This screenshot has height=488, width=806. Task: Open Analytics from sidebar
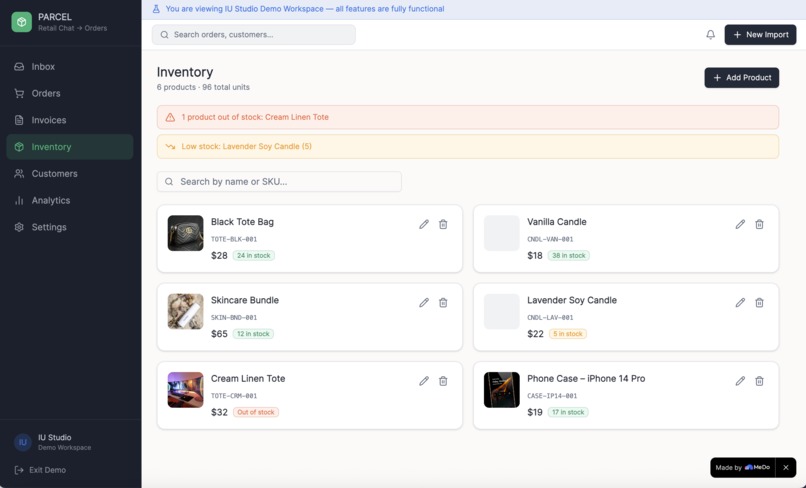[x=70, y=200]
